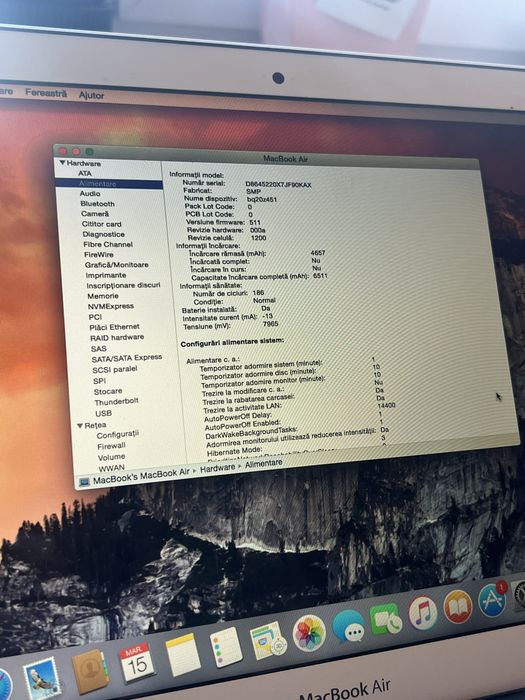Select Plăci Ethernet in the sidebar
The image size is (525, 700).
click(x=114, y=327)
